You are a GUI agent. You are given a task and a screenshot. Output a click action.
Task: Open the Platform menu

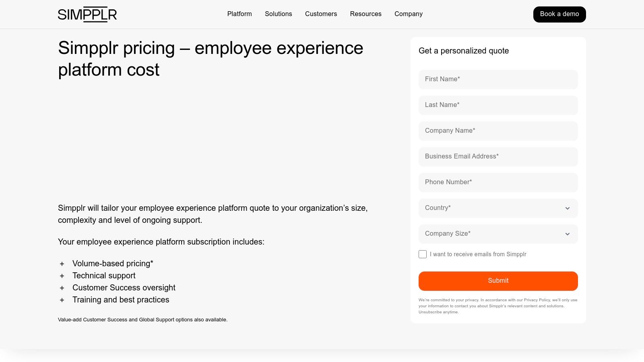239,14
